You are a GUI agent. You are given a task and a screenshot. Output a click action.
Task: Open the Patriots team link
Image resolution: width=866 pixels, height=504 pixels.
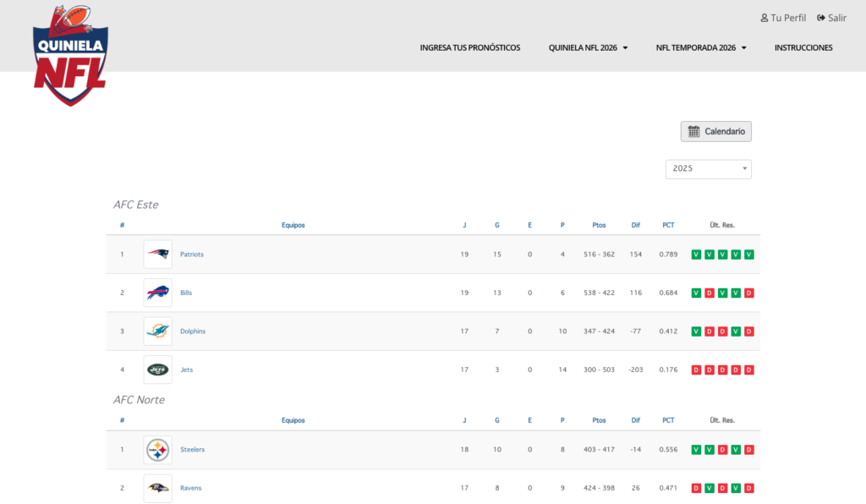(x=192, y=255)
